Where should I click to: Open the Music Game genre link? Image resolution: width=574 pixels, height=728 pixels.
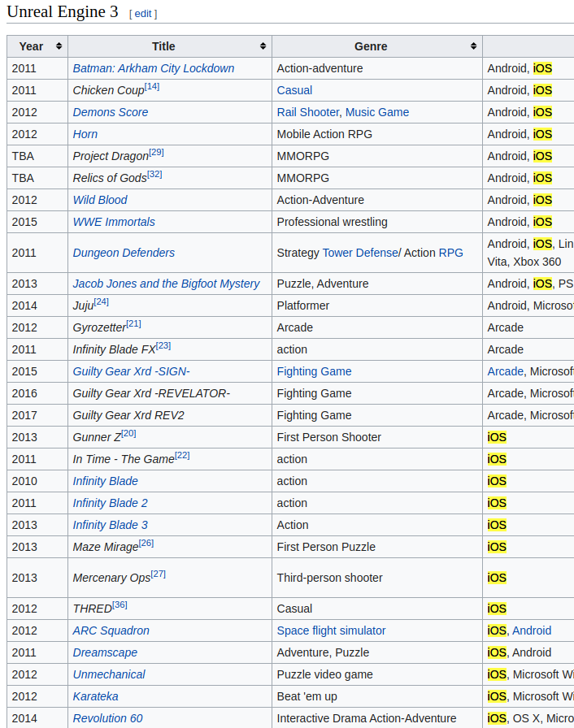(x=377, y=112)
